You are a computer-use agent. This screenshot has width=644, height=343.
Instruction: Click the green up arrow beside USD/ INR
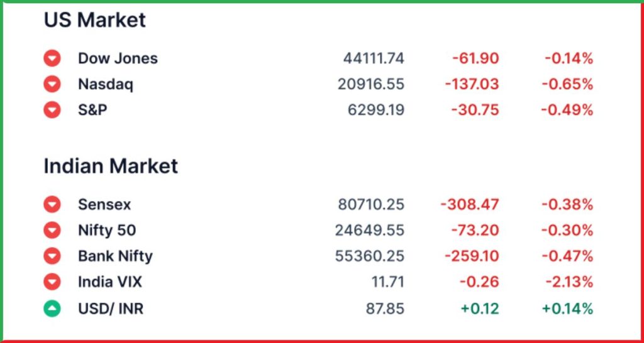(52, 308)
